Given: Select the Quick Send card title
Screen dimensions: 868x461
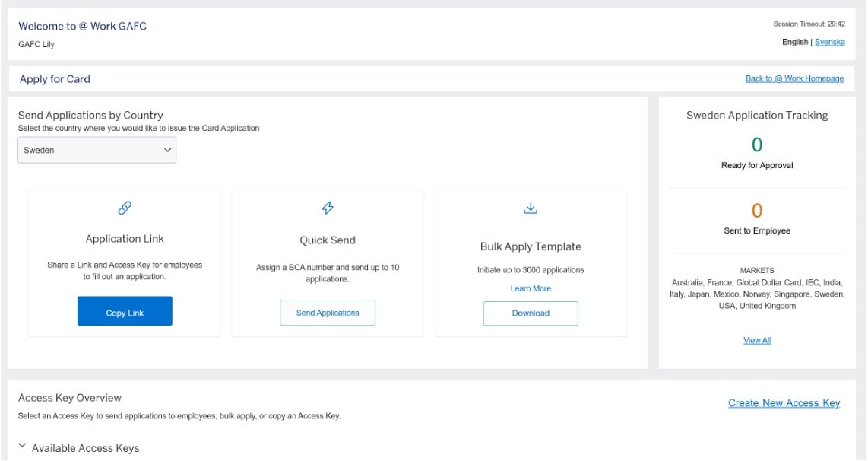Looking at the screenshot, I should coord(328,240).
